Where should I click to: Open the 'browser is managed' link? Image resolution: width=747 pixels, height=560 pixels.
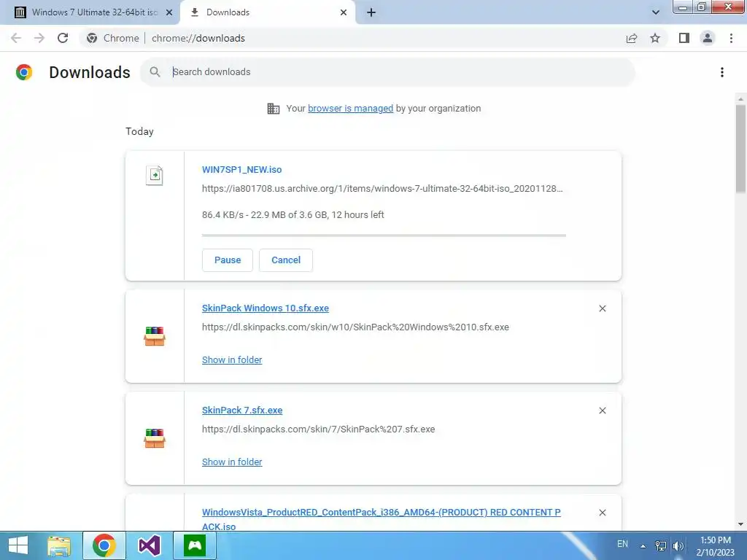coord(351,108)
